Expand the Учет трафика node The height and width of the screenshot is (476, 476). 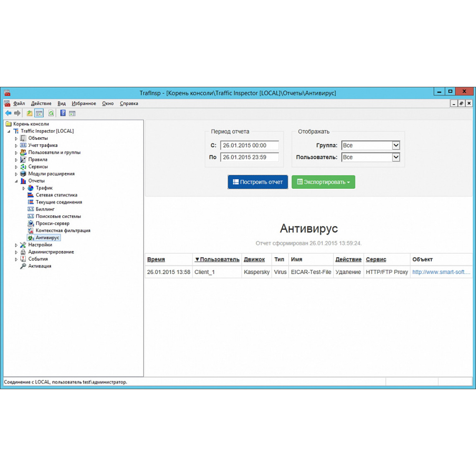(x=16, y=145)
